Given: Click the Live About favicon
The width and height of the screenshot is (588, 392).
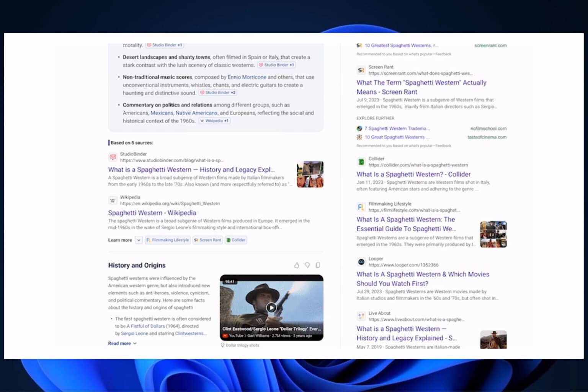Looking at the screenshot, I should tap(361, 316).
